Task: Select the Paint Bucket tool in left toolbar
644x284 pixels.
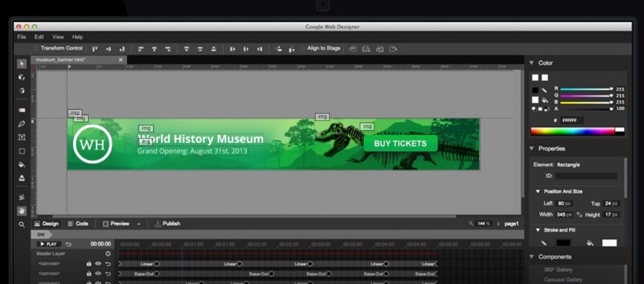Action: (x=22, y=165)
